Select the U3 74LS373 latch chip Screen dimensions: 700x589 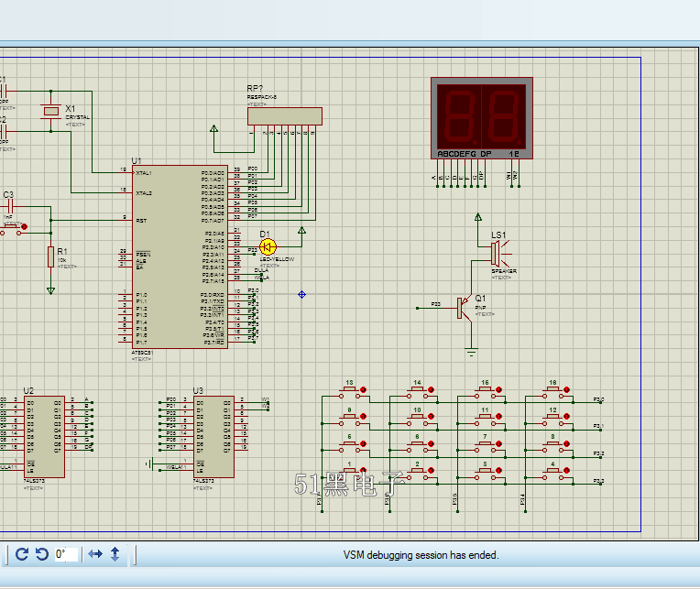(213, 436)
